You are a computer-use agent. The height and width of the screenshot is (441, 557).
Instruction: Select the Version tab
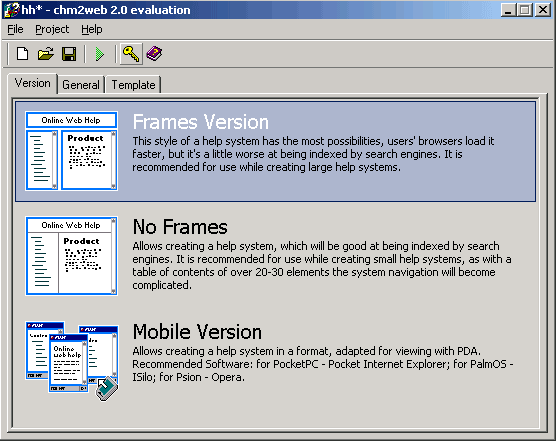[32, 83]
